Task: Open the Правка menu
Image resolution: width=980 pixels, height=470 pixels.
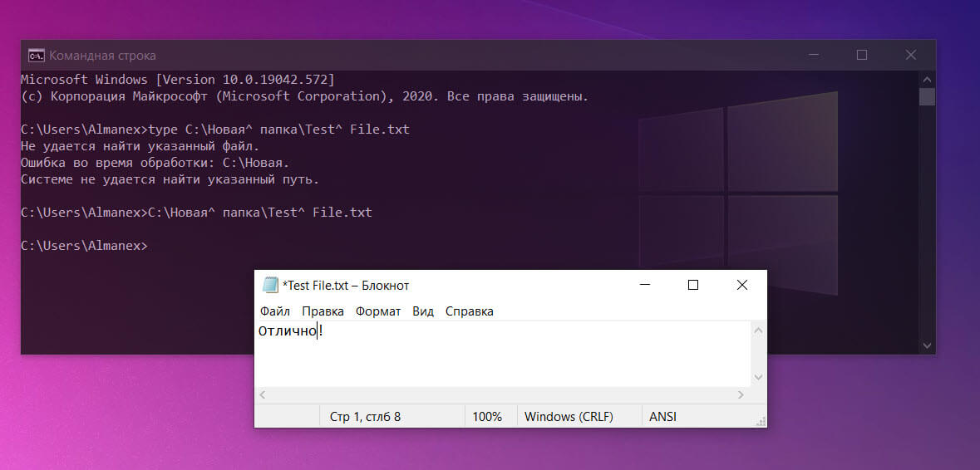Action: point(323,311)
